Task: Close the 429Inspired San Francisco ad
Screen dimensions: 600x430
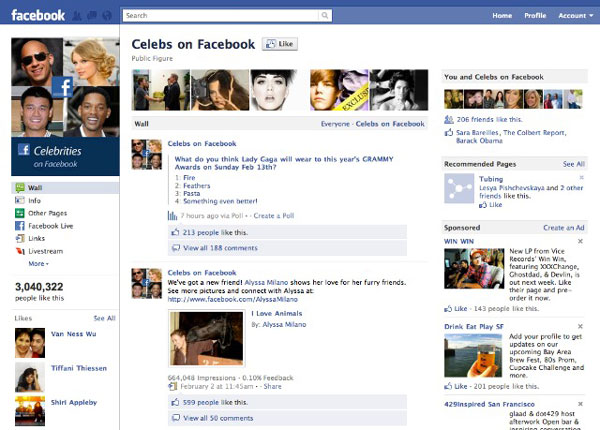Action: click(x=580, y=404)
